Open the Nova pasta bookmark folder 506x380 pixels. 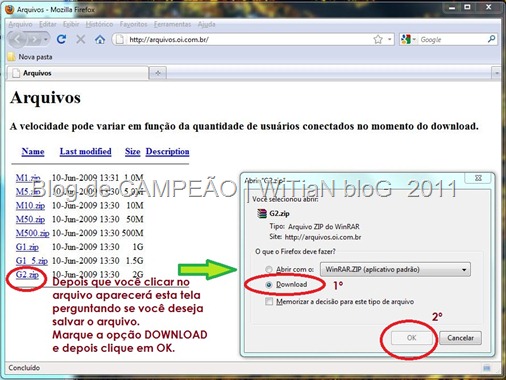pos(30,57)
